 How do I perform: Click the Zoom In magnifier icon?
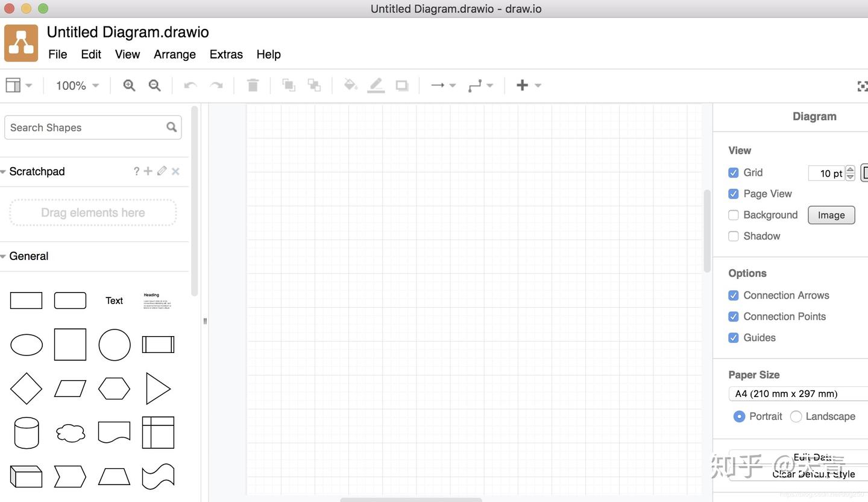(x=129, y=86)
